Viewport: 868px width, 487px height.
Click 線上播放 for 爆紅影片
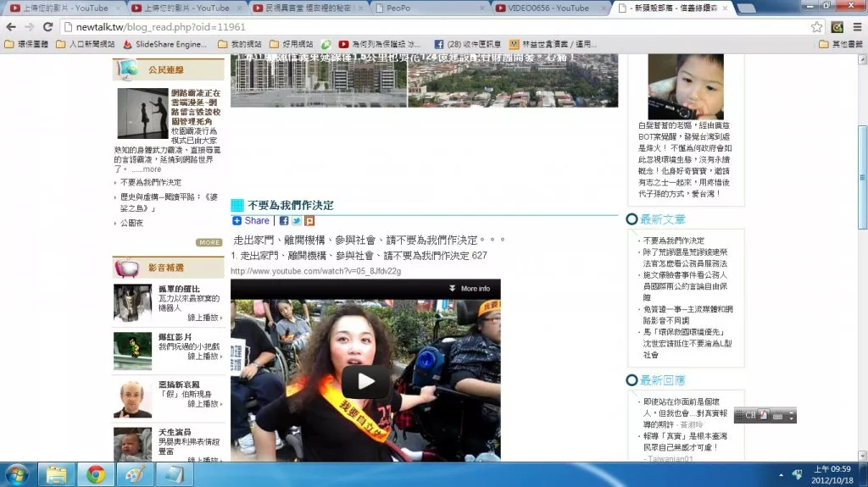204,357
